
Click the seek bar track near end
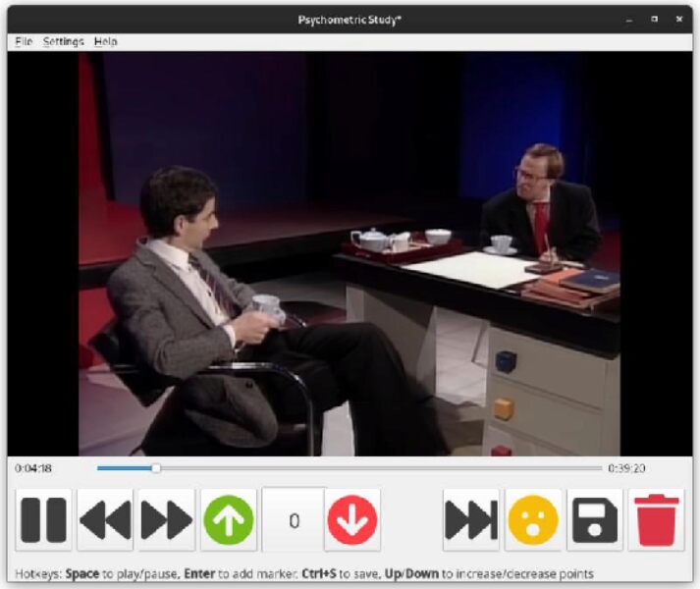579,468
